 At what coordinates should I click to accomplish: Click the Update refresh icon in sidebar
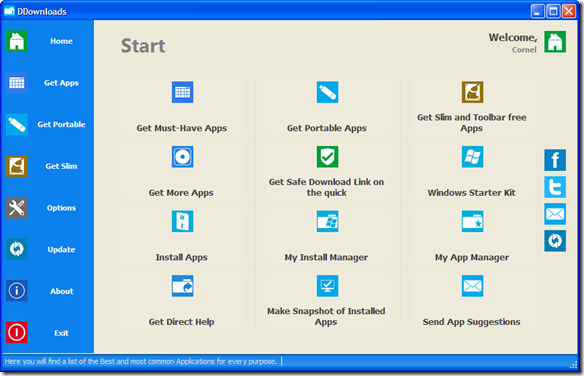click(17, 249)
